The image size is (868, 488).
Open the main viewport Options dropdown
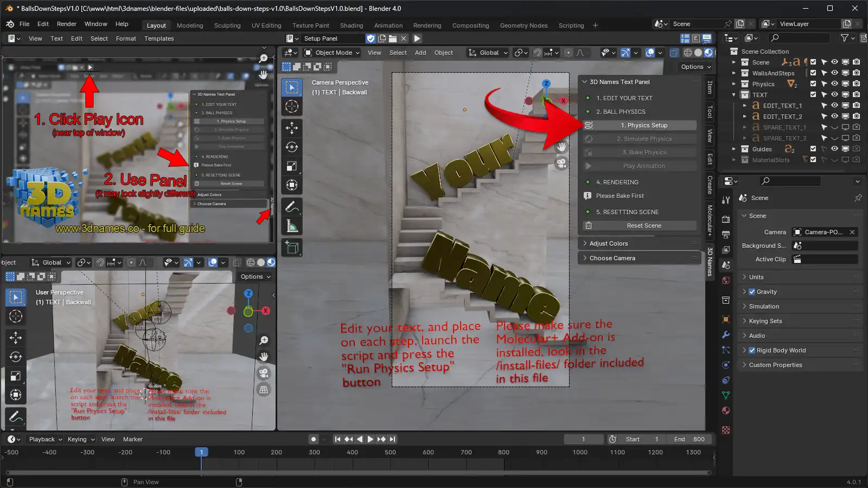[x=696, y=67]
